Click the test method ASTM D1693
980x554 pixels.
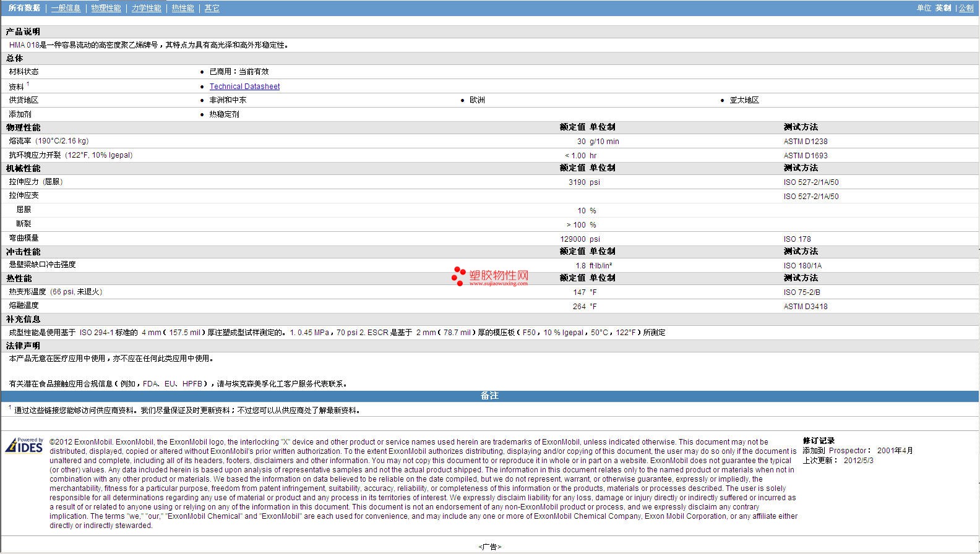pos(806,156)
